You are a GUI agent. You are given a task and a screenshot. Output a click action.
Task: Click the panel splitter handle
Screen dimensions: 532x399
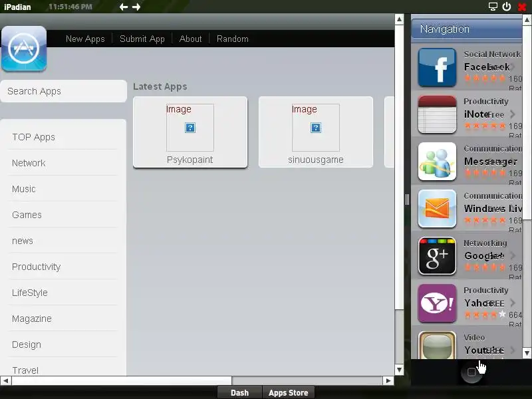[x=407, y=199]
